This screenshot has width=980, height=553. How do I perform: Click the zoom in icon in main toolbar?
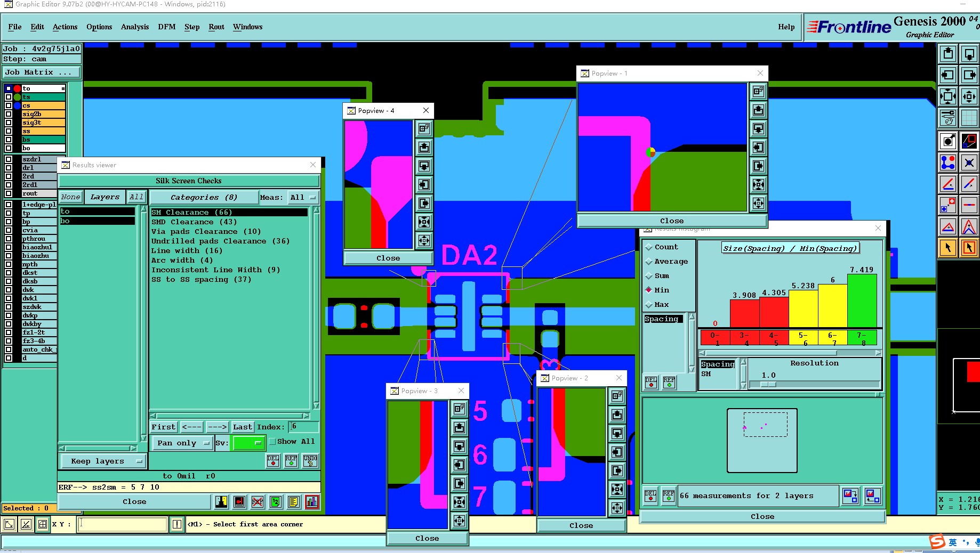948,96
